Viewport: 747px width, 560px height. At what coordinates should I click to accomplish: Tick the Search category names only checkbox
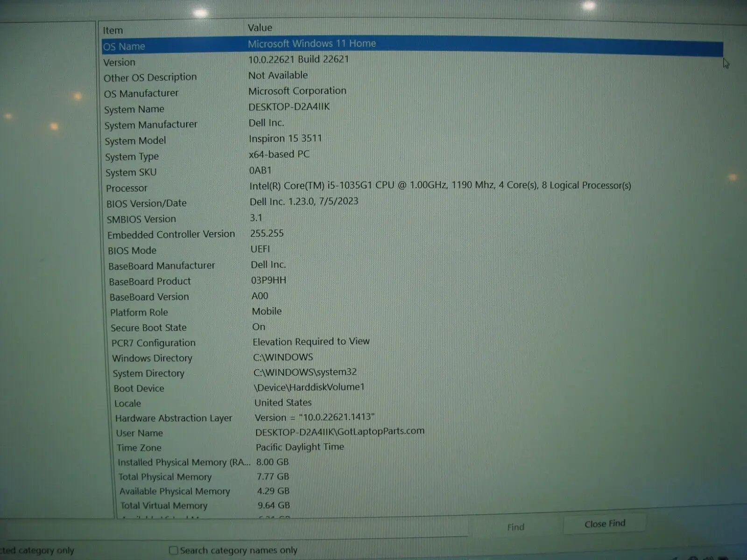pyautogui.click(x=174, y=551)
